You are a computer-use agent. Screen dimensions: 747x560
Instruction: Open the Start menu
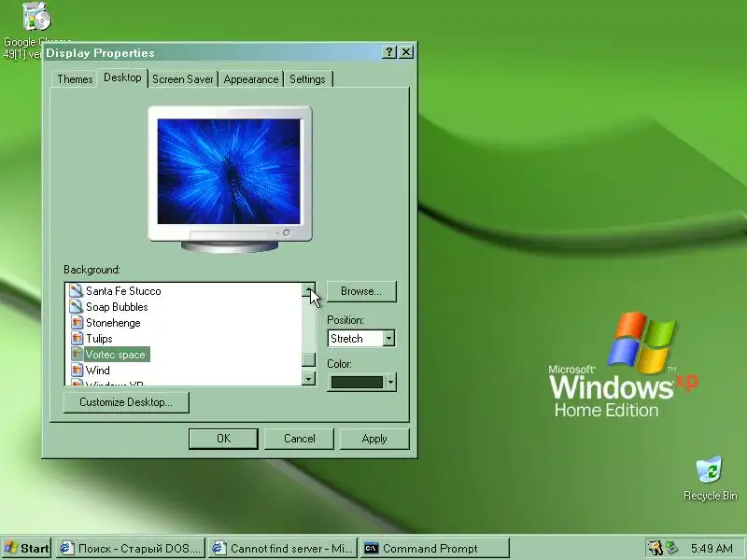click(x=26, y=549)
